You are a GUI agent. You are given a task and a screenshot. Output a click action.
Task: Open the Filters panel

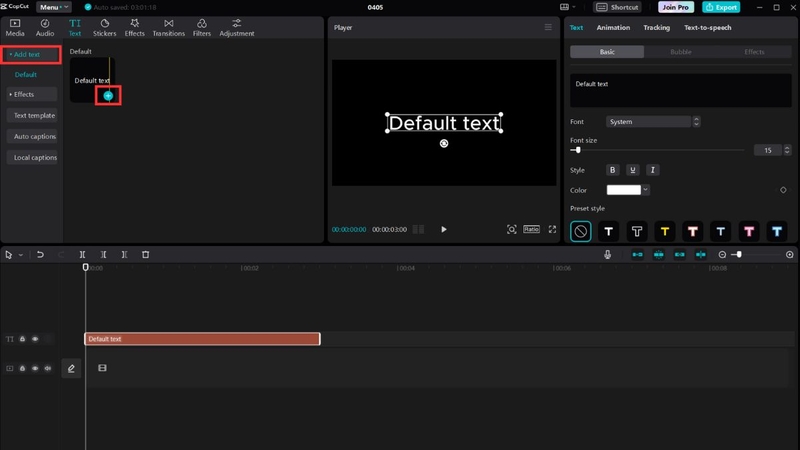[202, 28]
